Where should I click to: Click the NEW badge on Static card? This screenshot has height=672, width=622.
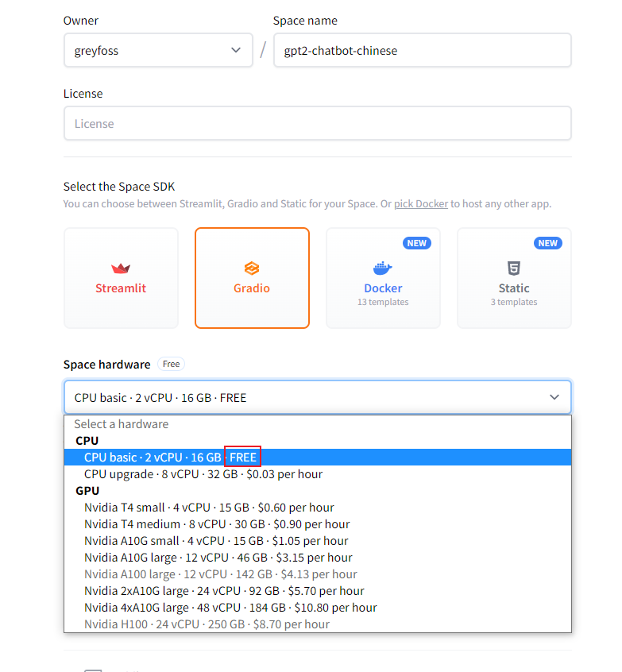coord(548,243)
